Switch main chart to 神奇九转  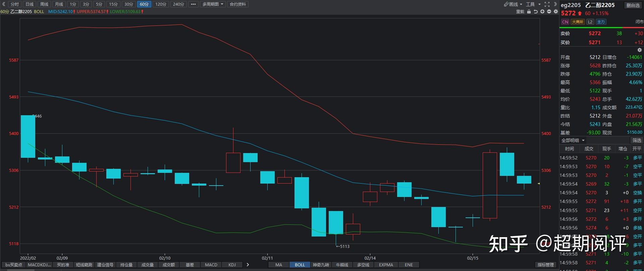[x=321, y=265]
